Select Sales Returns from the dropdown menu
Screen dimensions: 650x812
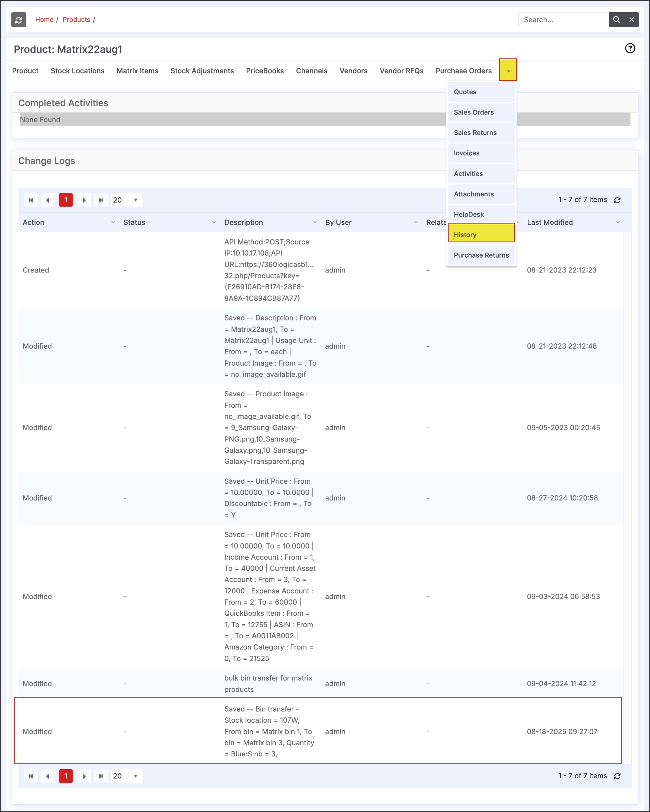(481, 133)
